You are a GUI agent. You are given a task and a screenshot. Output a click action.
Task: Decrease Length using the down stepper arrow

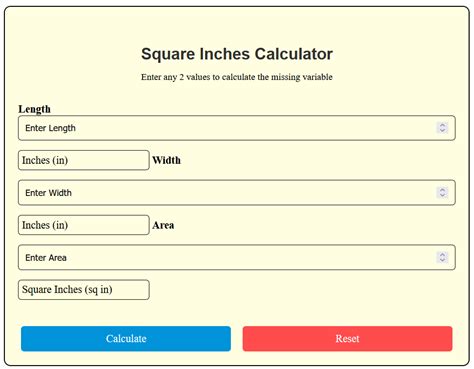click(x=442, y=131)
